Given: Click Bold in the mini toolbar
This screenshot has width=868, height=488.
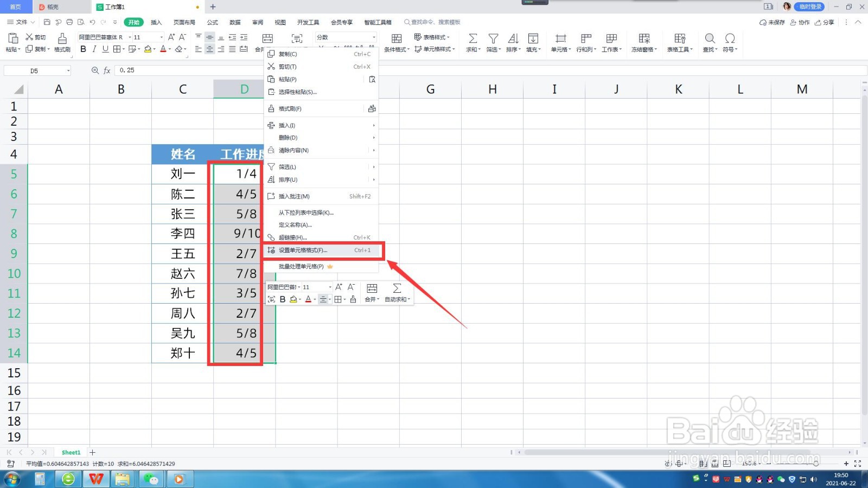Looking at the screenshot, I should (283, 299).
